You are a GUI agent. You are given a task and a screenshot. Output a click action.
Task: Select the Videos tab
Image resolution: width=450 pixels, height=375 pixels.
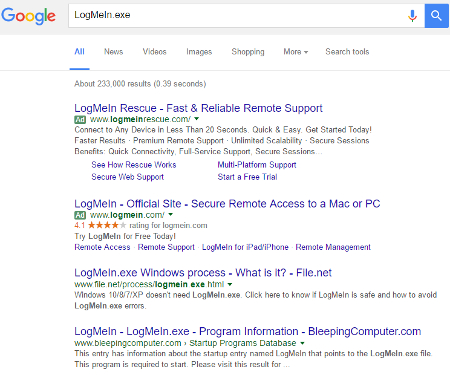pyautogui.click(x=154, y=52)
